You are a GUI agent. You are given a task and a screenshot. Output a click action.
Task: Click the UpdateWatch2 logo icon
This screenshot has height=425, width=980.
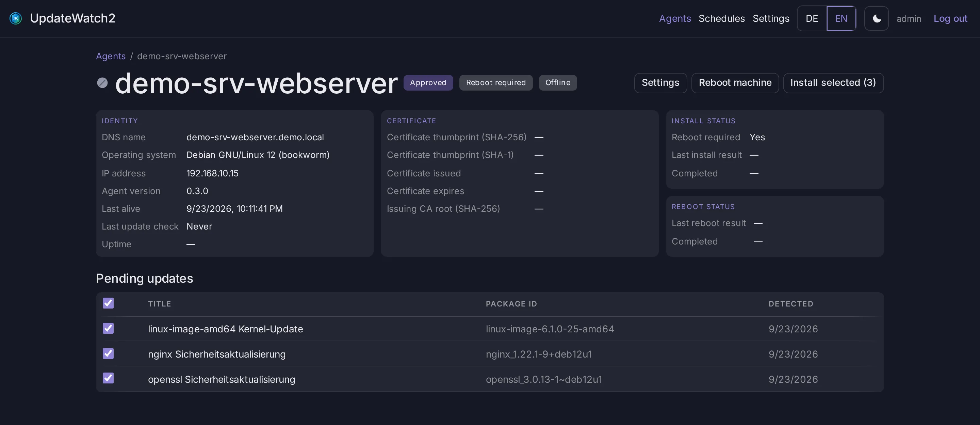point(16,18)
